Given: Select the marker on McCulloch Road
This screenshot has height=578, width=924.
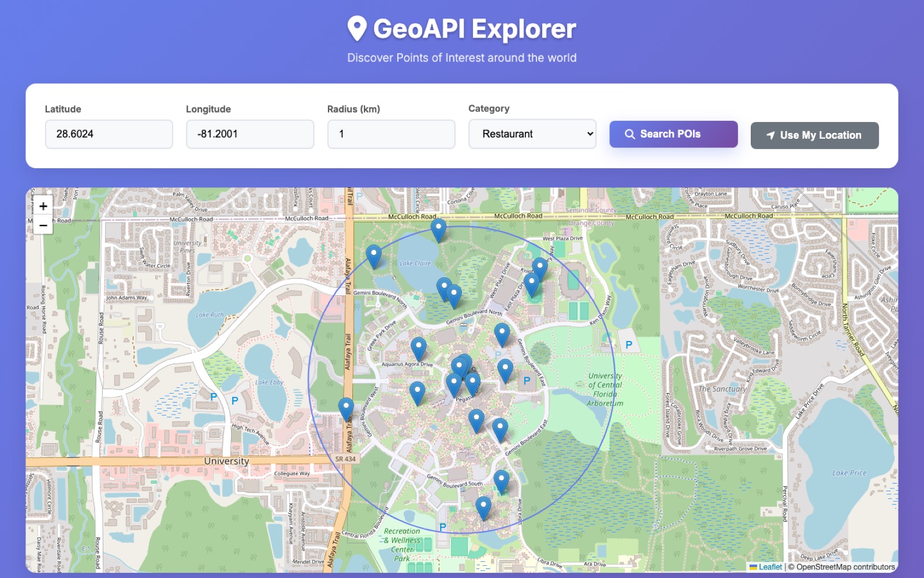Looking at the screenshot, I should coord(439,231).
